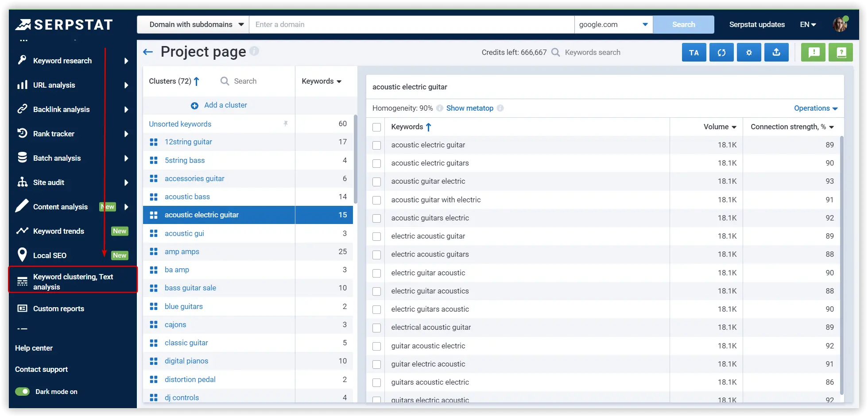Open the TA text analysis button
868x417 pixels.
694,52
